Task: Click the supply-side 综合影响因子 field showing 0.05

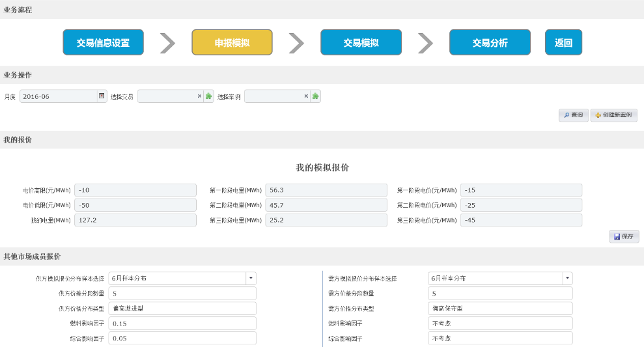Action: 182,339
